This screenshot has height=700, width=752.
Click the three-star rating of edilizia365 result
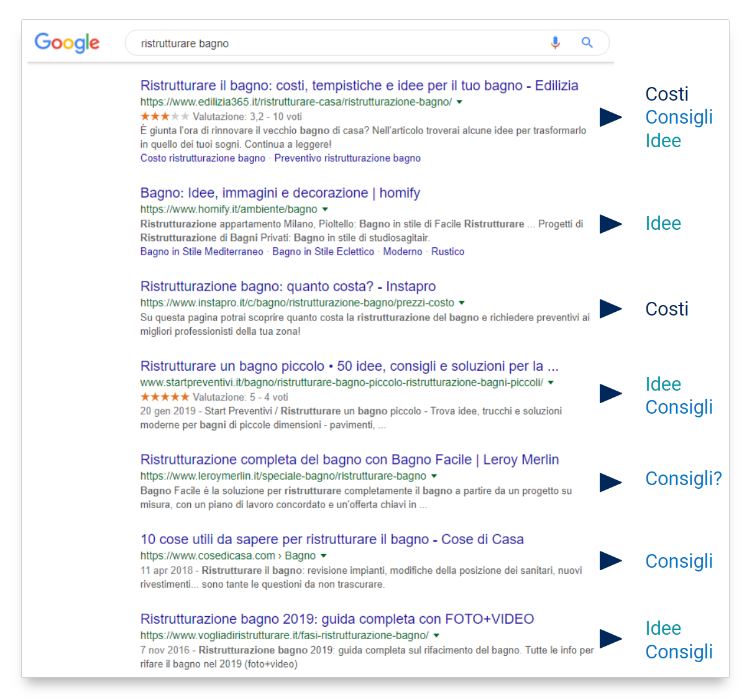(x=165, y=116)
